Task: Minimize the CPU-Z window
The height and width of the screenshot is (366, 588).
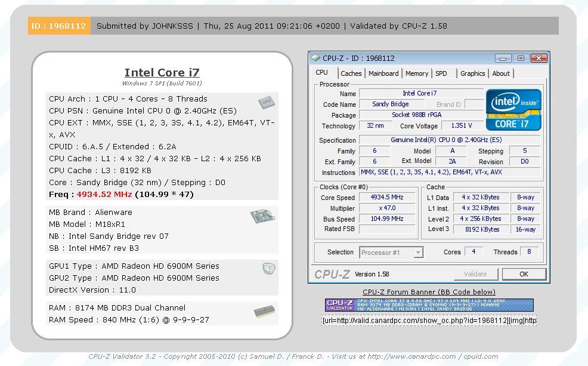Action: (503, 58)
